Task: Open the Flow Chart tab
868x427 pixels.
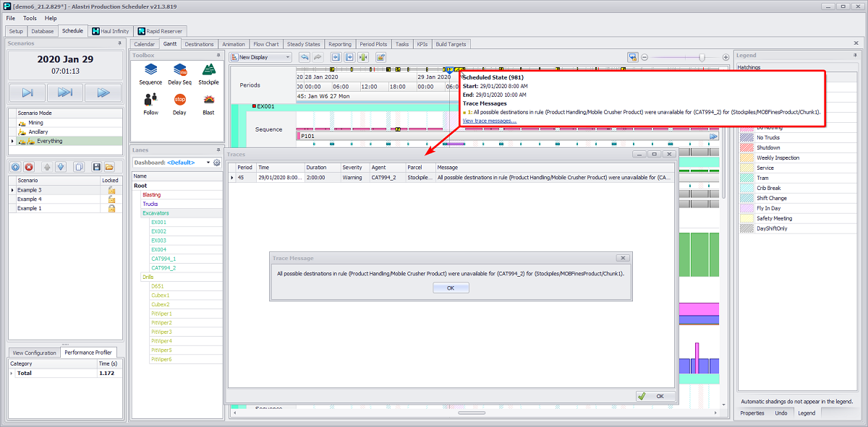Action: [266, 44]
